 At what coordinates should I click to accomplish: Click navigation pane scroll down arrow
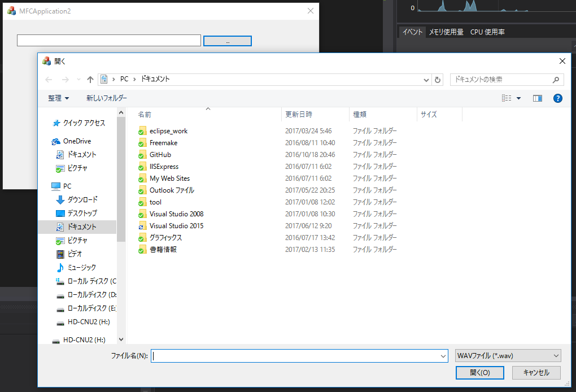point(121,339)
